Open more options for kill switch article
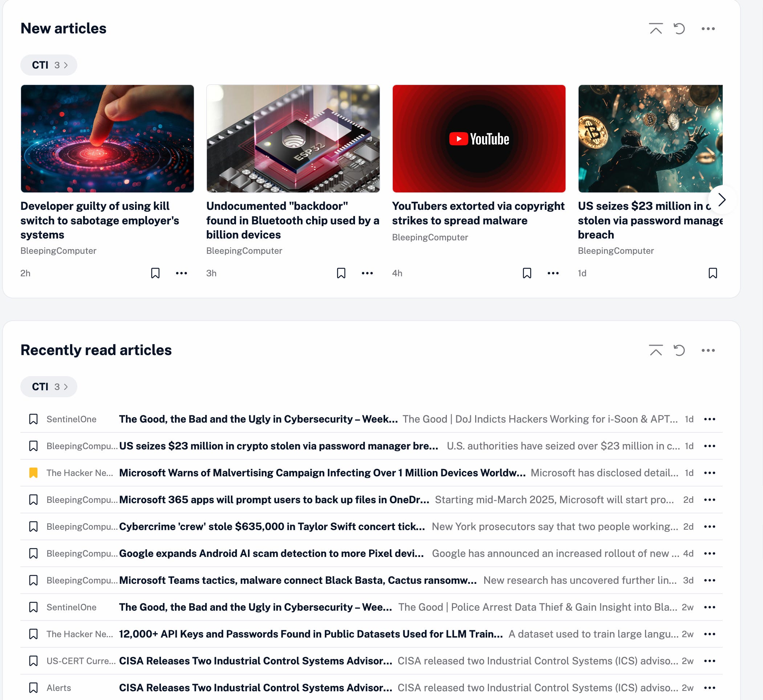The height and width of the screenshot is (700, 763). coord(181,273)
